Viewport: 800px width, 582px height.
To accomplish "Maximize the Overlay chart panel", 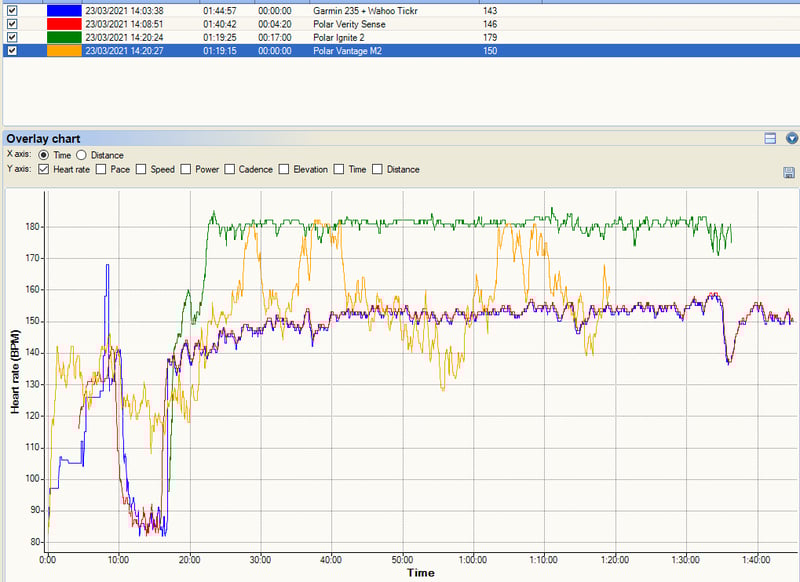I will (x=771, y=139).
